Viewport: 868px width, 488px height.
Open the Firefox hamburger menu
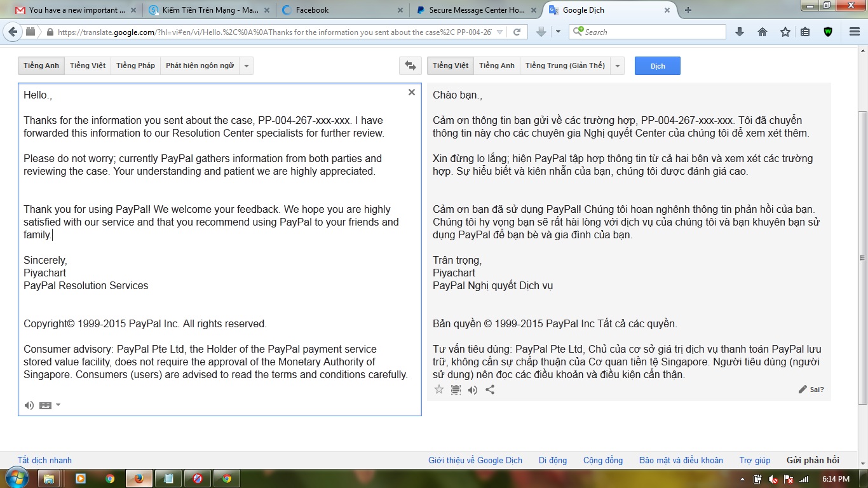tap(855, 32)
